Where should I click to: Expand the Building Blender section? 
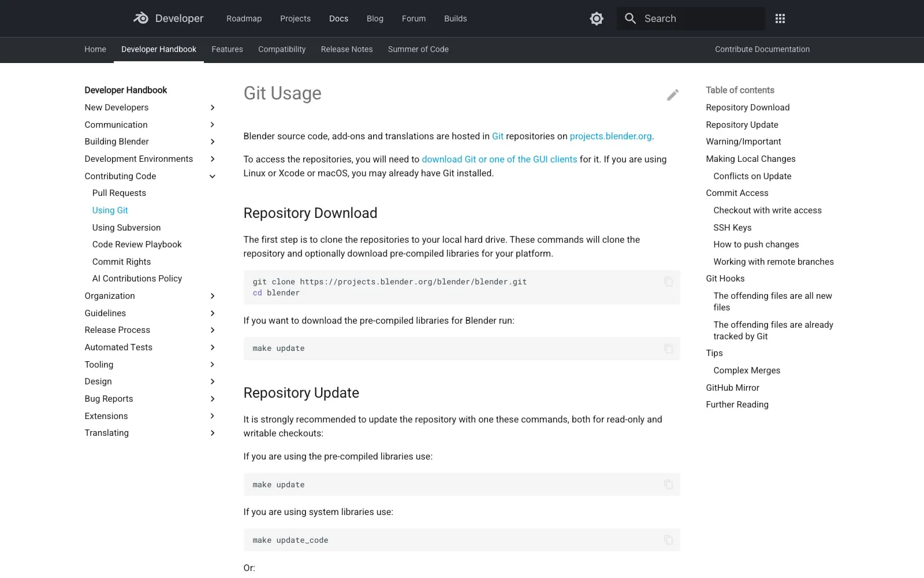point(213,142)
